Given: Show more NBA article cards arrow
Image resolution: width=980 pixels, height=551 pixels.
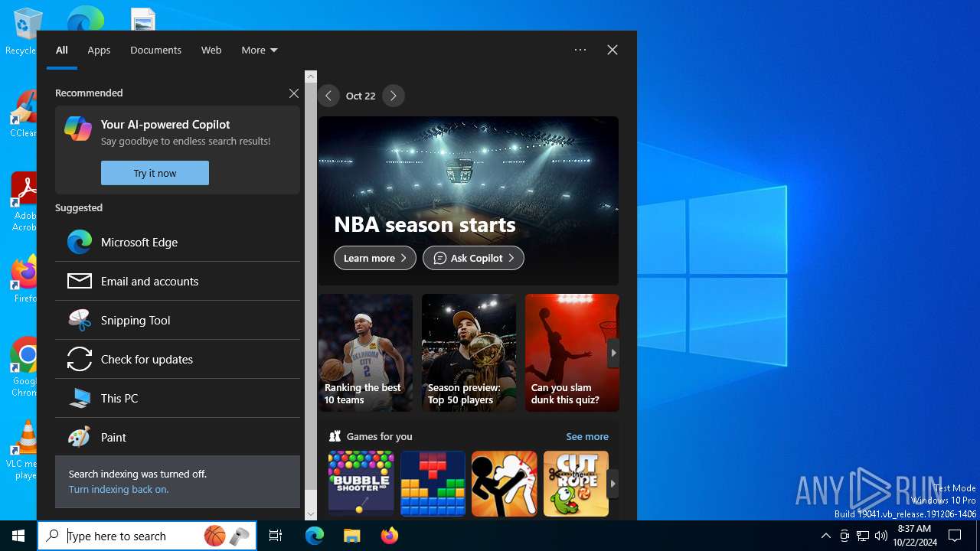Looking at the screenshot, I should click(613, 353).
